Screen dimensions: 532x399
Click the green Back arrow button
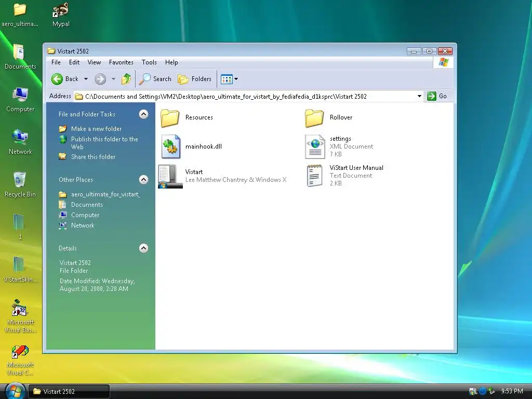[x=57, y=79]
